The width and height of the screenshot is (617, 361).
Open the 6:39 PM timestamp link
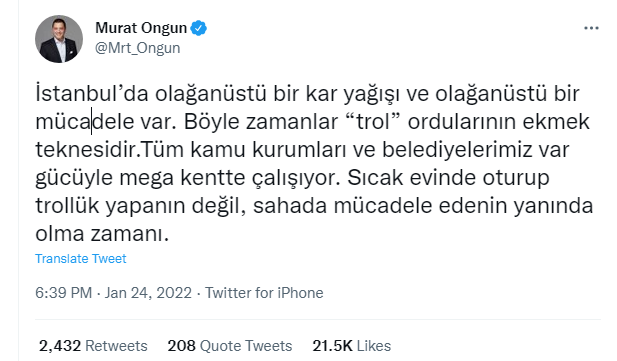63,293
